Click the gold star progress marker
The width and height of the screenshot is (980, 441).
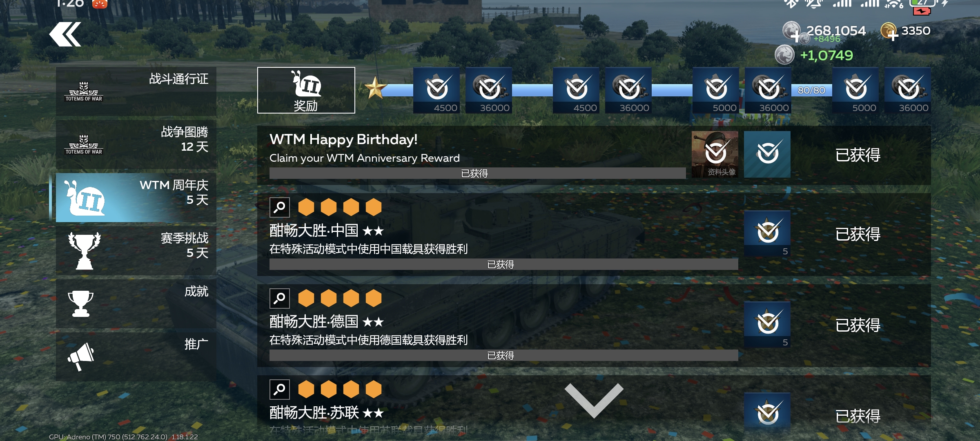(375, 88)
